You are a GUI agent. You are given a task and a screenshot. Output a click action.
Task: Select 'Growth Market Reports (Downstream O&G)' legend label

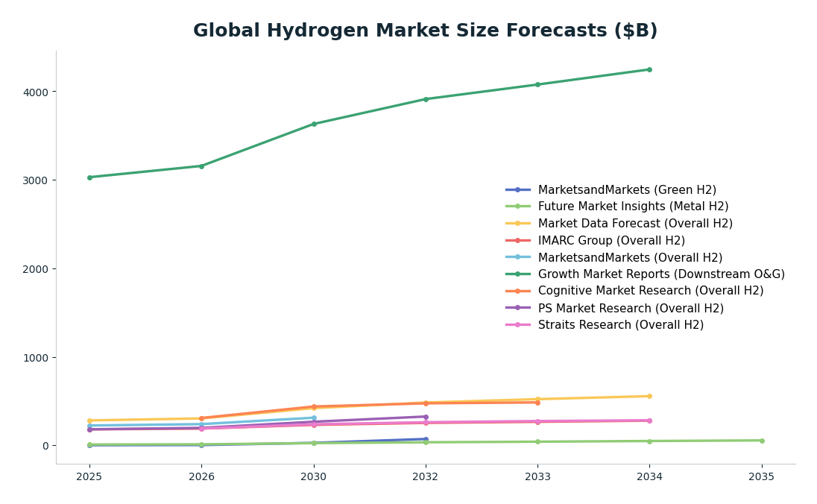click(661, 274)
